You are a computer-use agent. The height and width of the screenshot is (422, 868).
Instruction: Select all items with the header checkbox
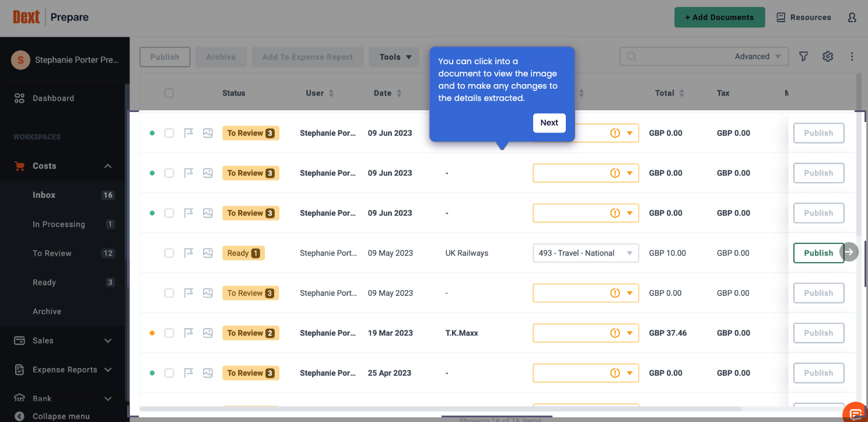[x=169, y=93]
